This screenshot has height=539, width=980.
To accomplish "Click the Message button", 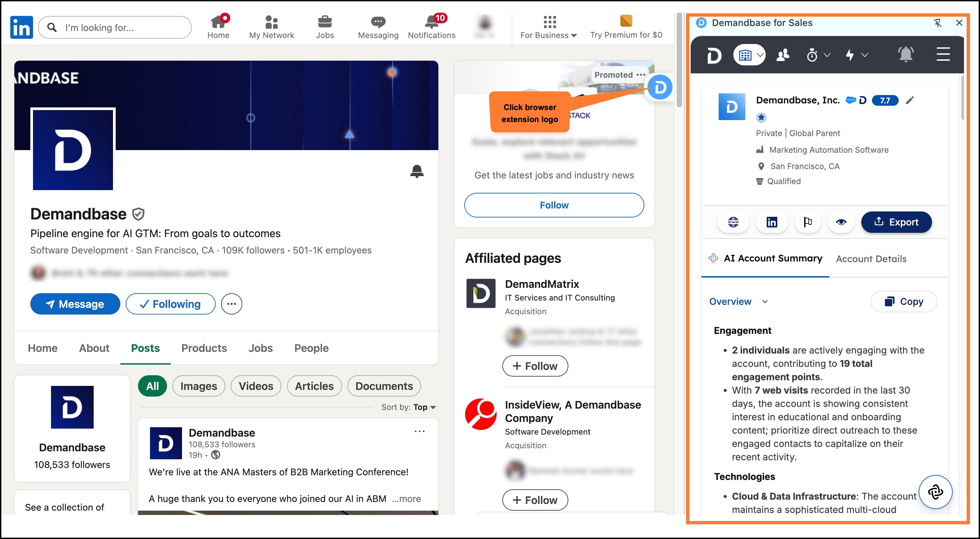I will 75,304.
